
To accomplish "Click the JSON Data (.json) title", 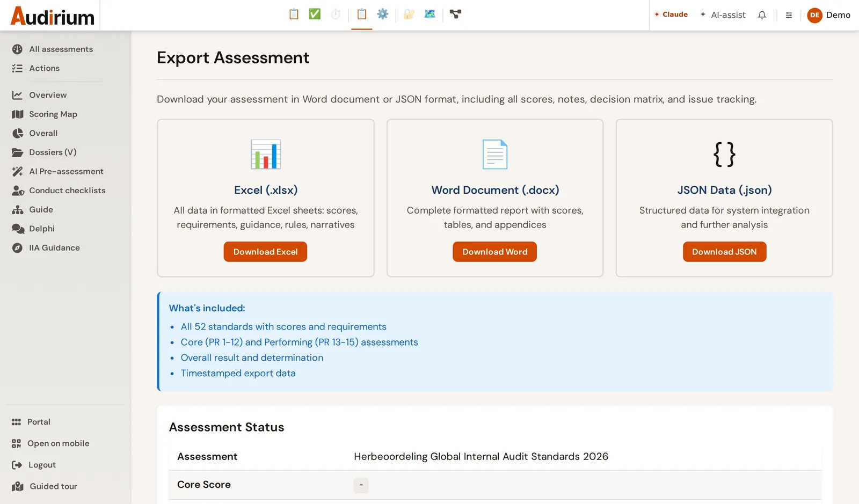I will point(724,190).
